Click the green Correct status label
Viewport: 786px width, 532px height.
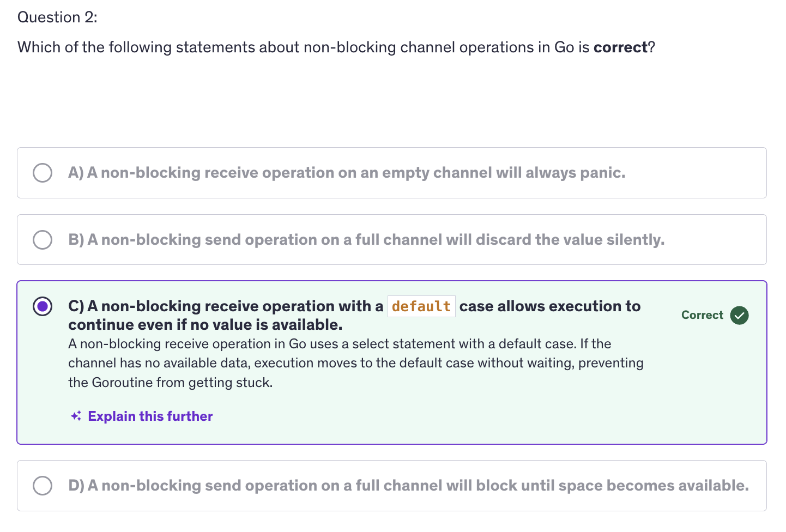click(x=702, y=315)
